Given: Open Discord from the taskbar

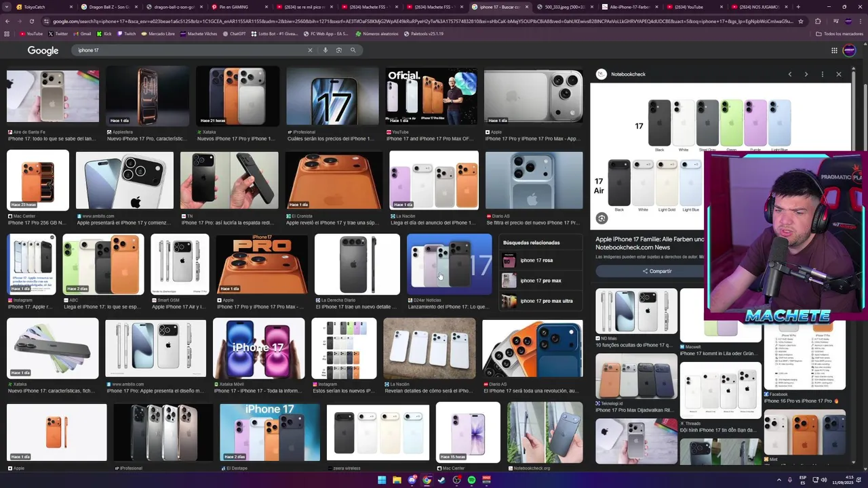Looking at the screenshot, I should click(412, 480).
